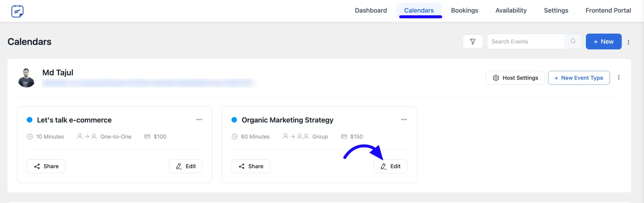644x203 pixels.
Task: Open Md Tajul calendar's vertical dots menu
Action: (619, 77)
